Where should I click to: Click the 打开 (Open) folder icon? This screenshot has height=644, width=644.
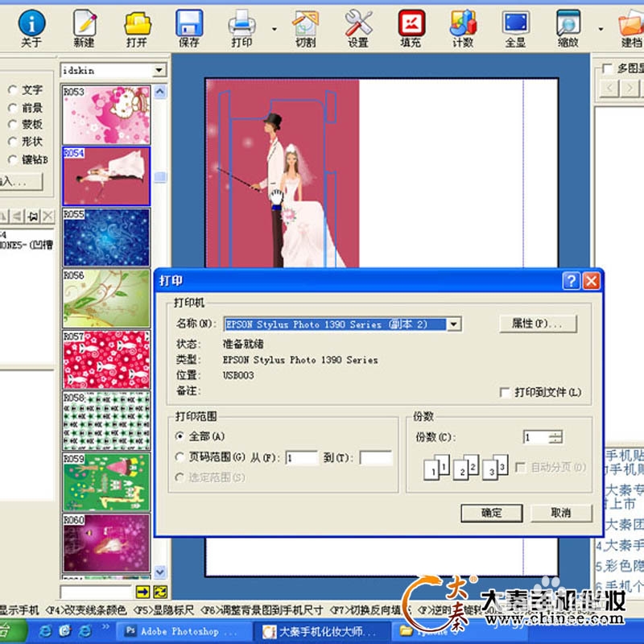pyautogui.click(x=137, y=28)
